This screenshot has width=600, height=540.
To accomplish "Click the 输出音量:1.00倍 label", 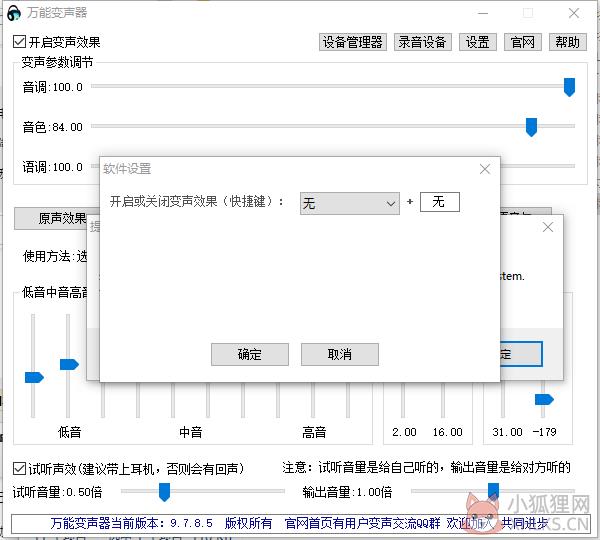I will coord(347,492).
